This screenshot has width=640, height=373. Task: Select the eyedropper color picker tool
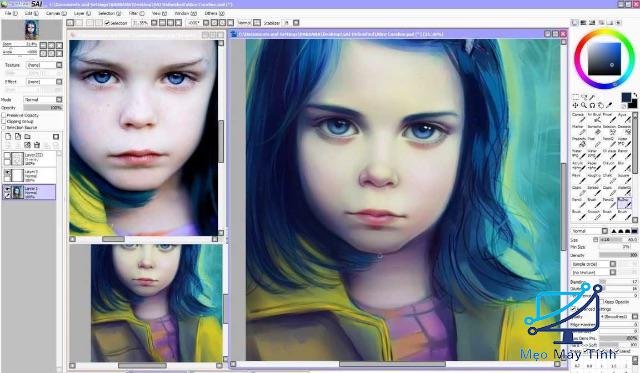pos(609,105)
